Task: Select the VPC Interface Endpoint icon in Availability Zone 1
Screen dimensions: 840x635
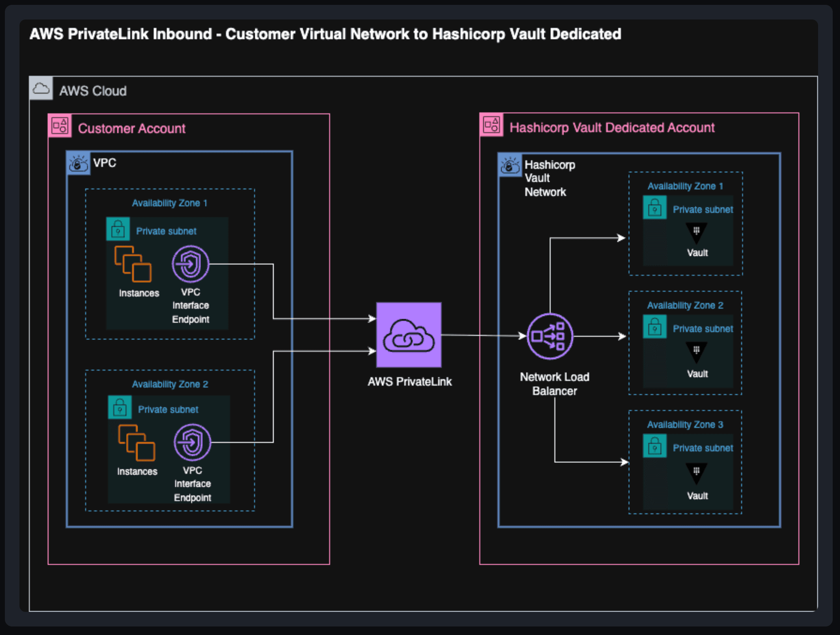Action: pos(191,264)
